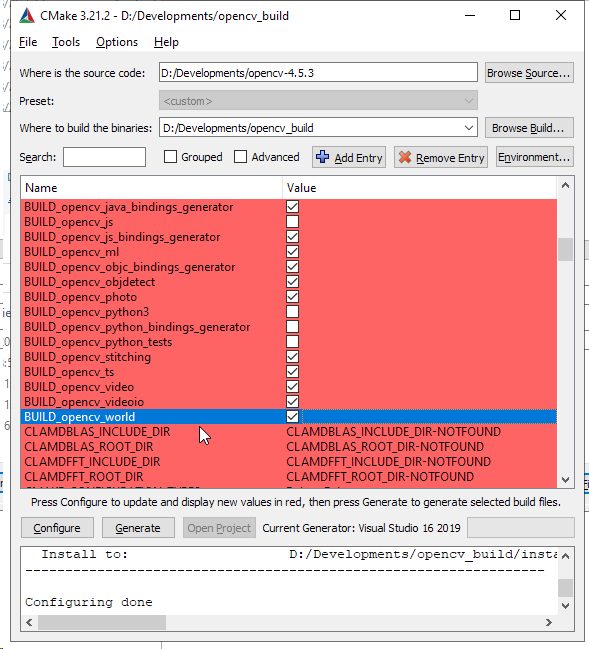Click the CMake logo icon in title bar
The height and width of the screenshot is (649, 589).
point(27,16)
